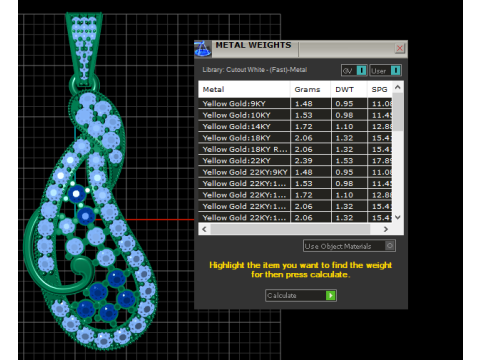Click the horizontal scroll right arrow
480x360 pixels.
point(386,229)
